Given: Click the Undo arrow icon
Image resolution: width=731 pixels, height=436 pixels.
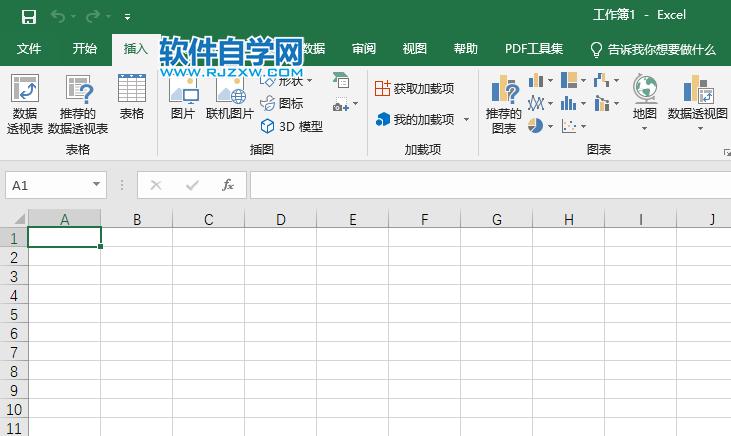Looking at the screenshot, I should pos(58,17).
